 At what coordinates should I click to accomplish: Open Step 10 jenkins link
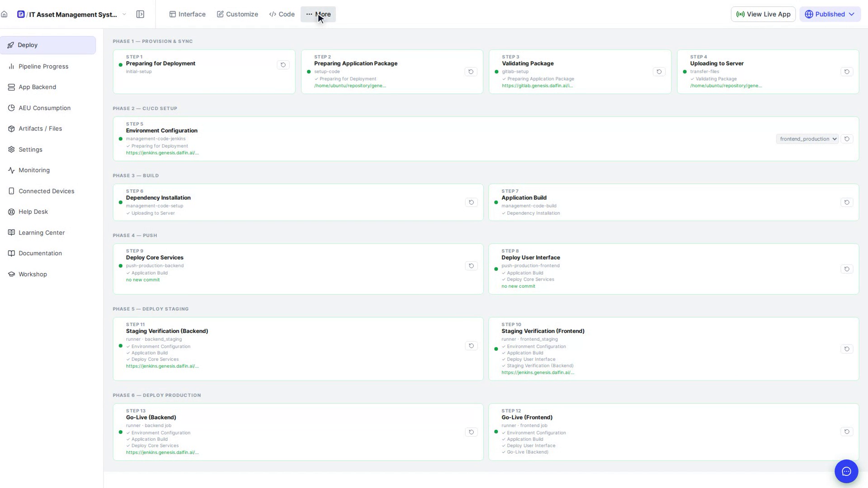point(538,373)
